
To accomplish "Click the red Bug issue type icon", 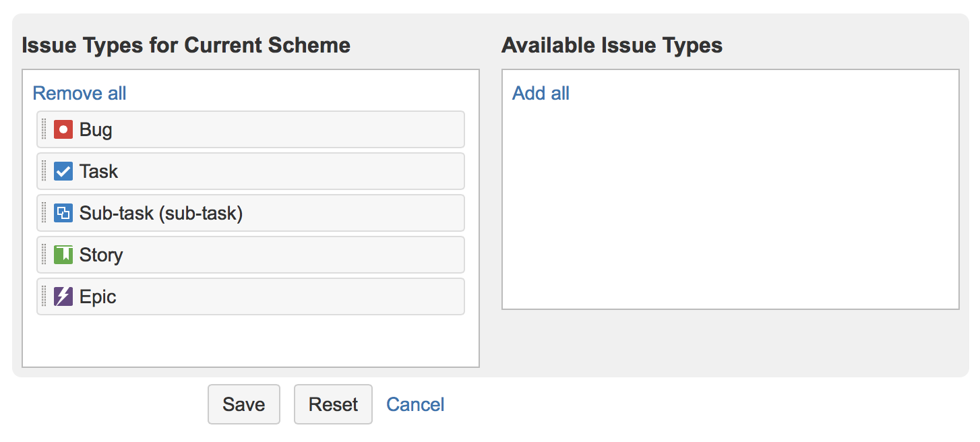I will (63, 129).
